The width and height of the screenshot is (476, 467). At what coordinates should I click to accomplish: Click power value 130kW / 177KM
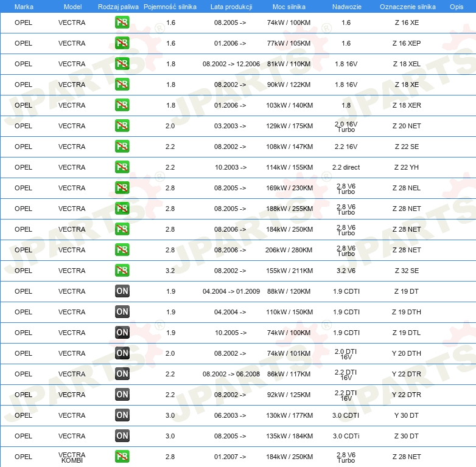coord(289,415)
